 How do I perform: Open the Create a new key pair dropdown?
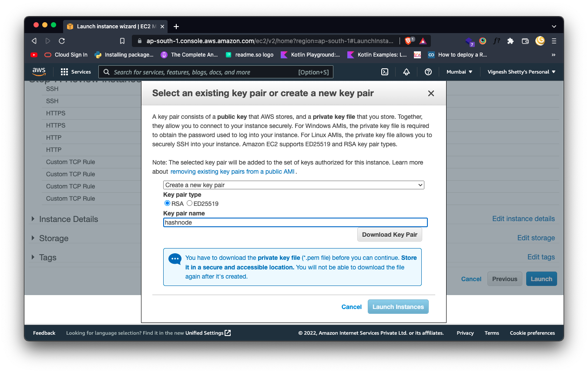click(294, 185)
